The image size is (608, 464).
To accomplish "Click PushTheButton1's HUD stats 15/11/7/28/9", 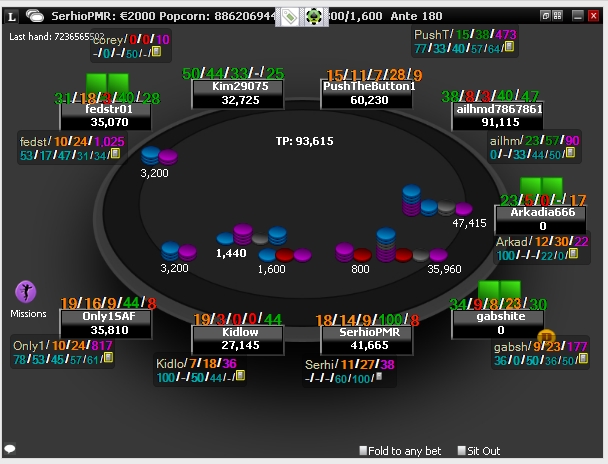I will tap(374, 75).
